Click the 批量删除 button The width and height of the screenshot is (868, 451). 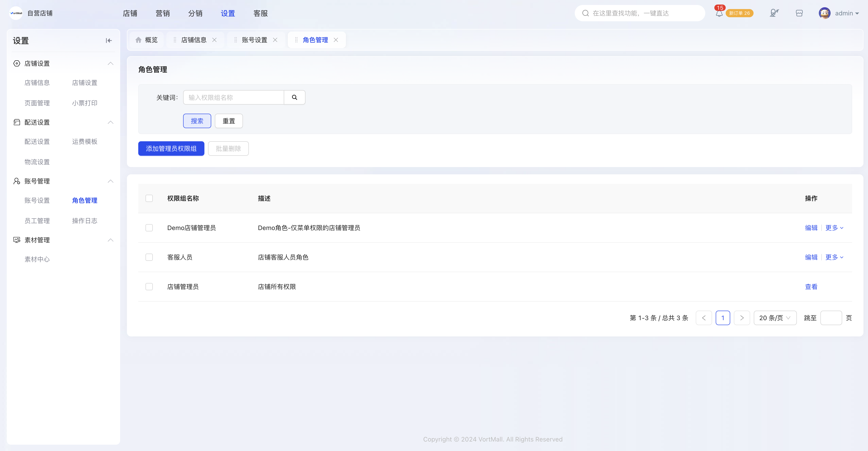coord(228,149)
